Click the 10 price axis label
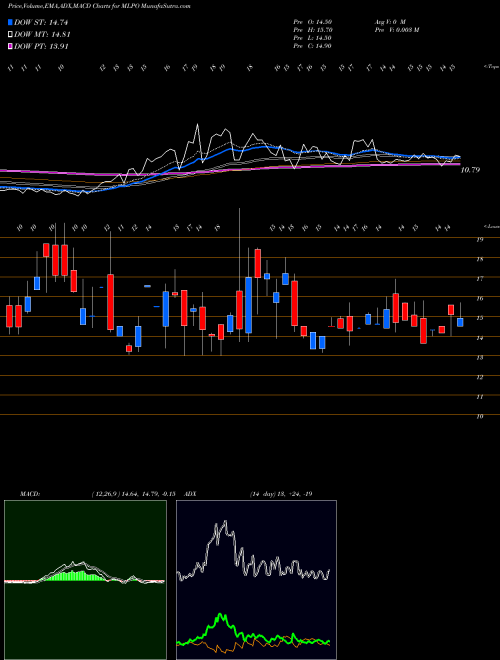 (x=479, y=416)
